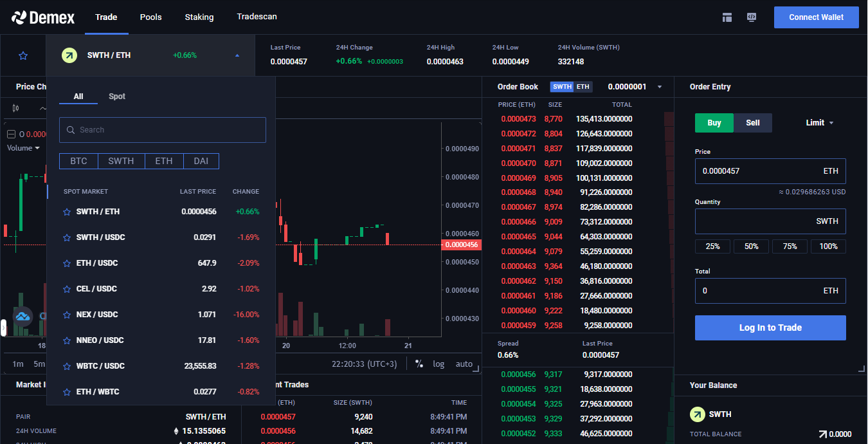Screen dimensions: 868x444
Task: Set quantity to 100%
Action: (828, 246)
